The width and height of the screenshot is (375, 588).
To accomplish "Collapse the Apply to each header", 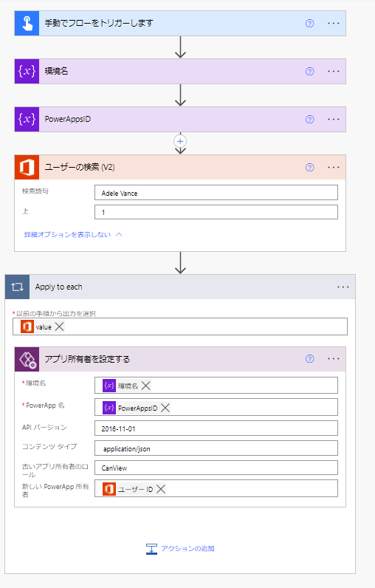I will click(x=180, y=287).
